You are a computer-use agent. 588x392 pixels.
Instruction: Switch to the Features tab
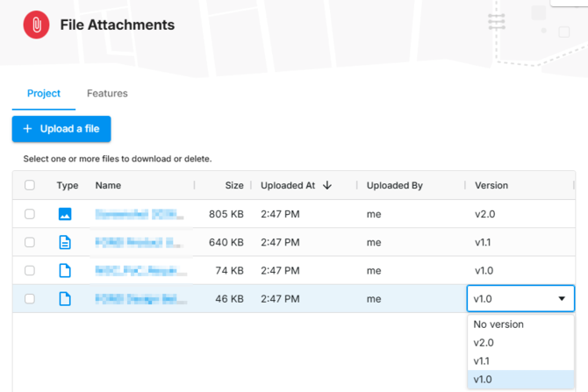(x=107, y=93)
